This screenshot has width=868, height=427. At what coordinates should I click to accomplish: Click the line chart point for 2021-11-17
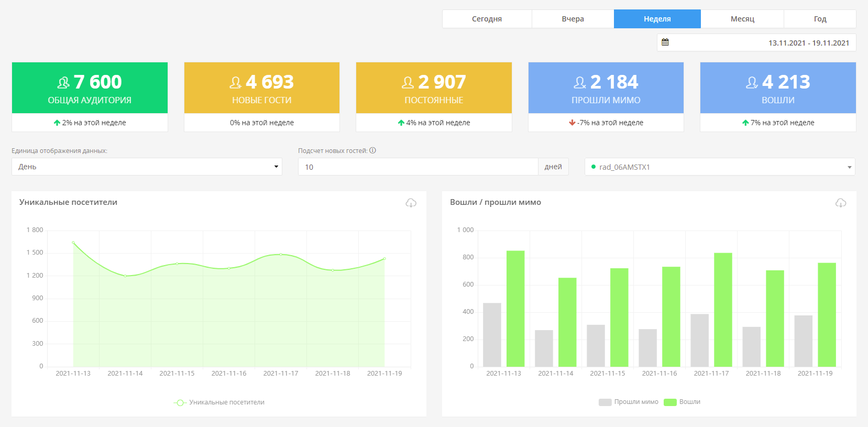[281, 254]
